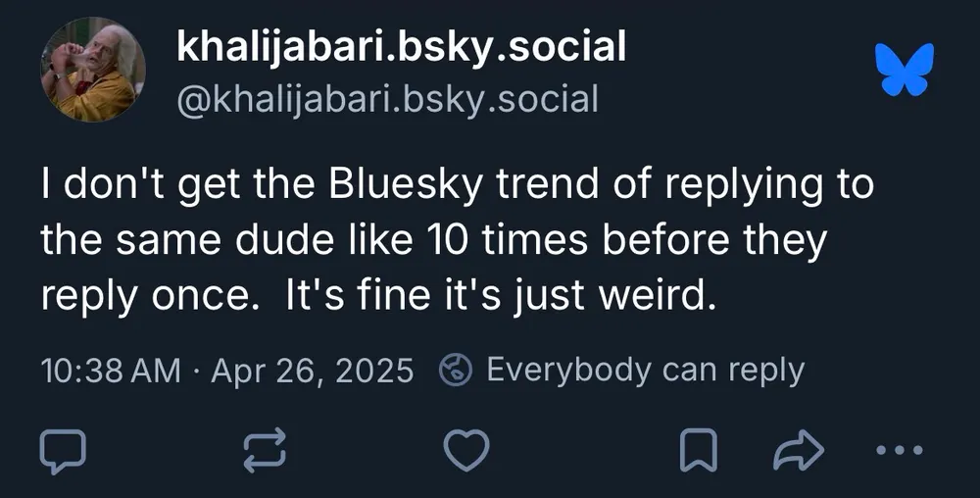The height and width of the screenshot is (498, 980).
Task: Like the post with the heart icon
Action: pos(466,449)
